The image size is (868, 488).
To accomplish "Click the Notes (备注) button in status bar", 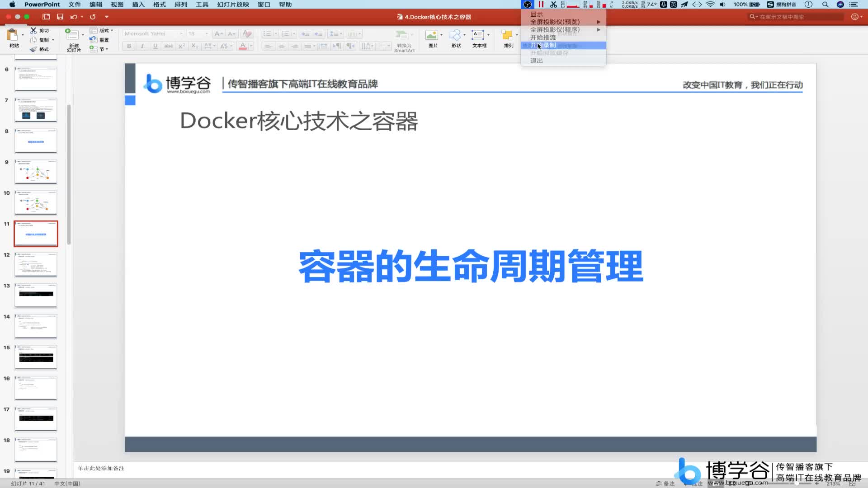I will [x=665, y=483].
